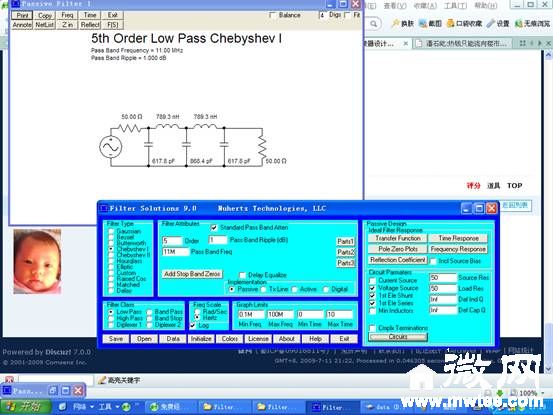Viewport: 553px width, 415px height.
Task: Toggle Delay Equalize checkbox
Action: coord(242,275)
